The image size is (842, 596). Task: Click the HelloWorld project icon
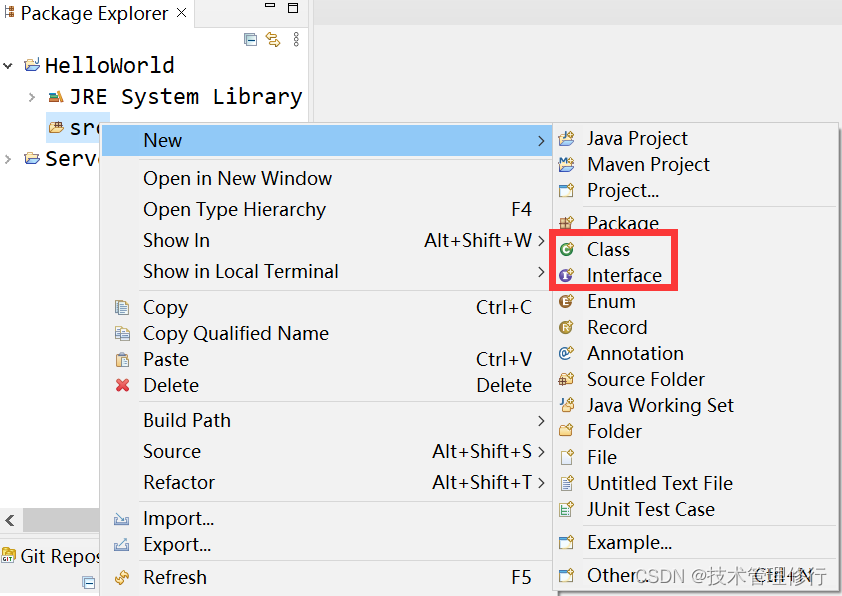(x=32, y=66)
